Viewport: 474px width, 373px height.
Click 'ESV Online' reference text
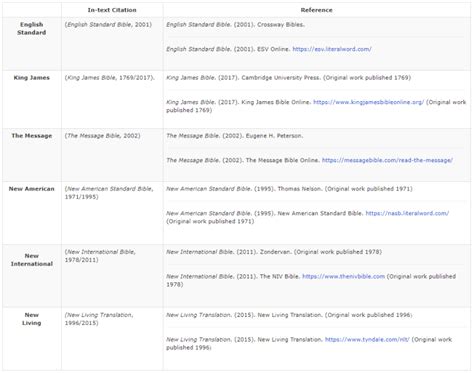point(273,49)
